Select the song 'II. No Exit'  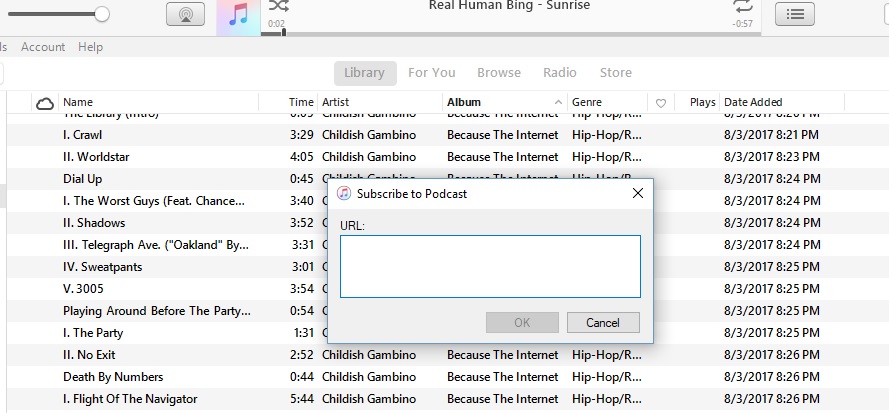click(x=89, y=355)
